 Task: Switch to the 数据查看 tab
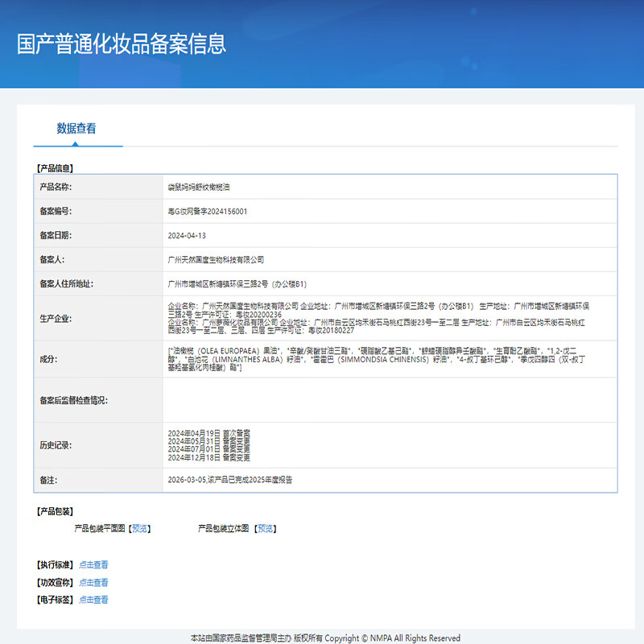(76, 129)
